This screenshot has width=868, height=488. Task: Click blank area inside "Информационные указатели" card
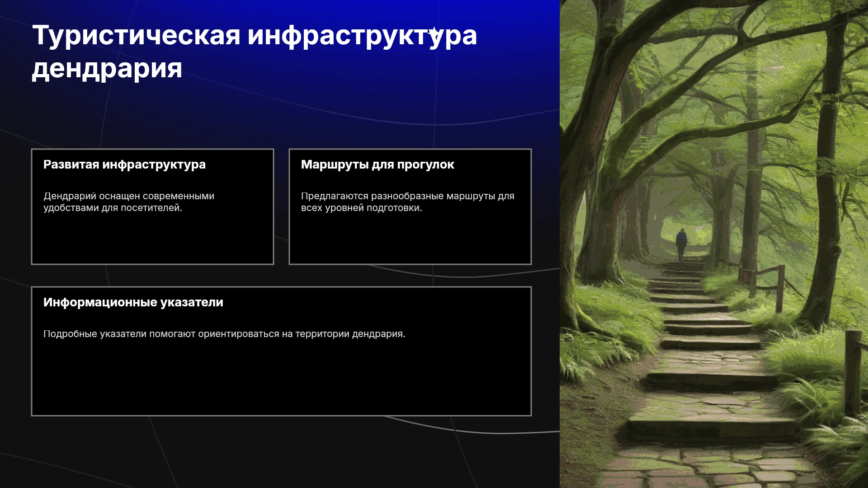tap(281, 380)
